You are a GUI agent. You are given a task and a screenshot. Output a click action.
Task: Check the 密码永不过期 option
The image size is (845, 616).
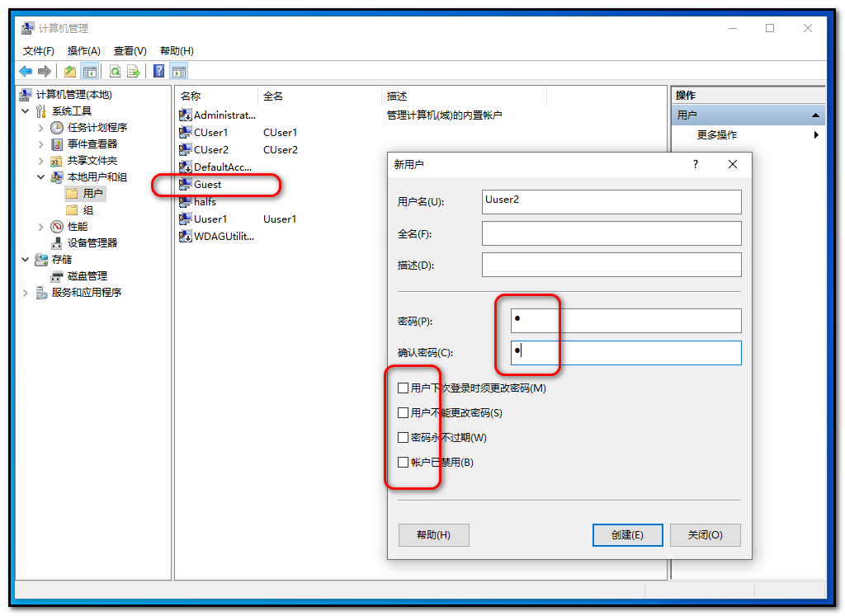404,438
